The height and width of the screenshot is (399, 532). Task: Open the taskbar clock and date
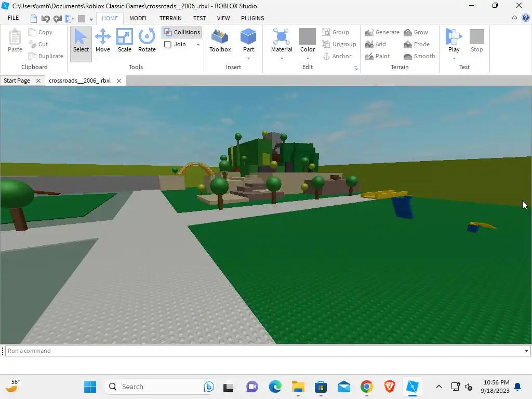tap(495, 387)
